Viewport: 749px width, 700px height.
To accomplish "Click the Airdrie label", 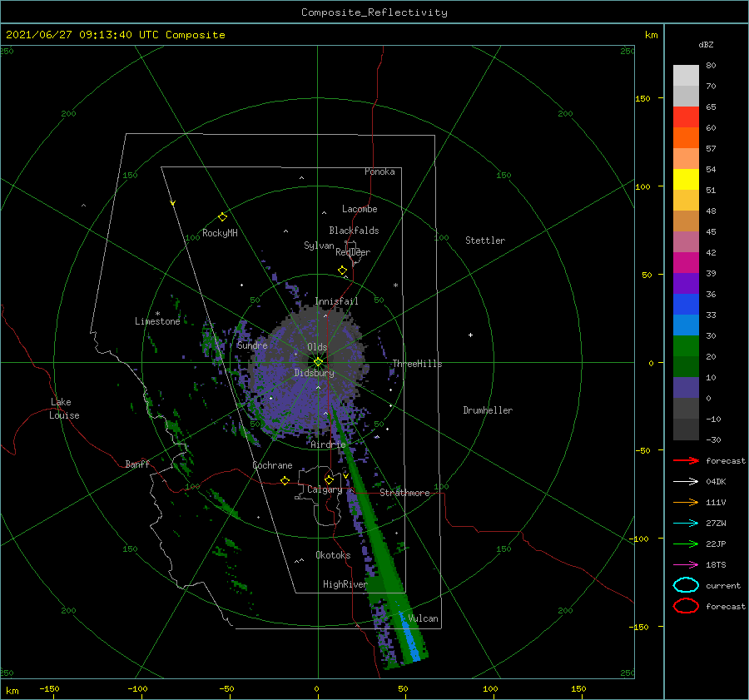I will click(x=328, y=444).
